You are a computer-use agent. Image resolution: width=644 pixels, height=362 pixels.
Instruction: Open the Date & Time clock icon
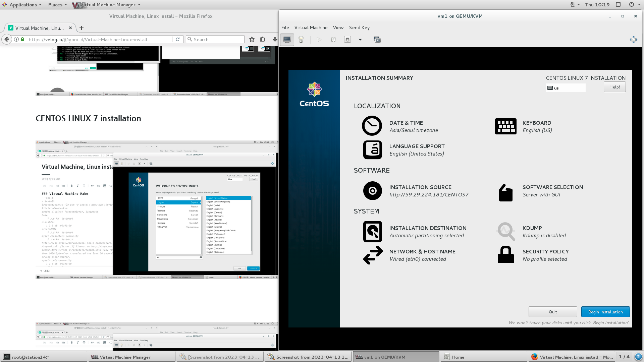(372, 126)
